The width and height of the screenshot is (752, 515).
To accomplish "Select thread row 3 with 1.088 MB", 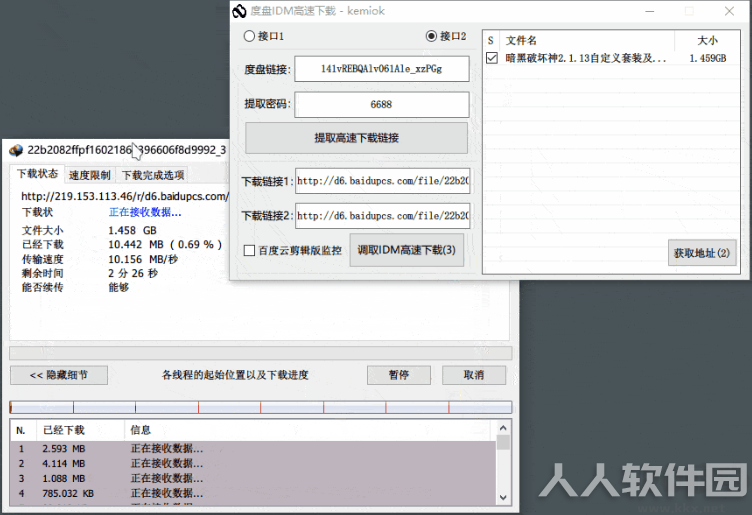I will tap(253, 479).
